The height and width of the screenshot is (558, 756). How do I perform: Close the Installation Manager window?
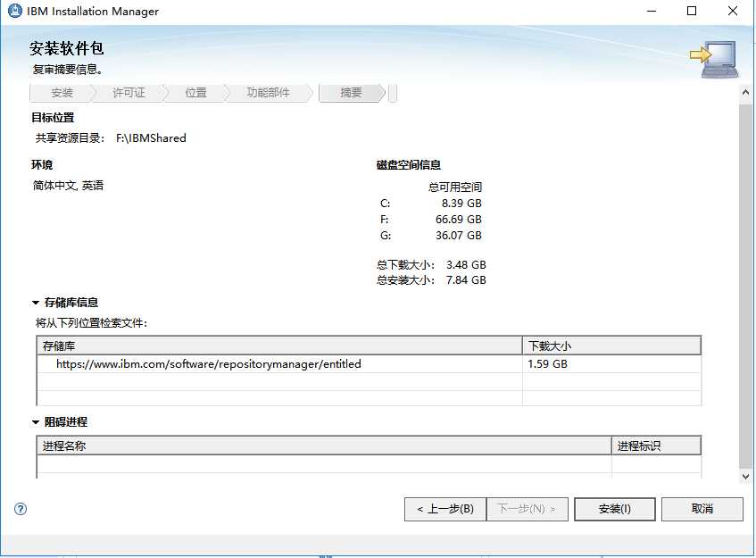(733, 11)
